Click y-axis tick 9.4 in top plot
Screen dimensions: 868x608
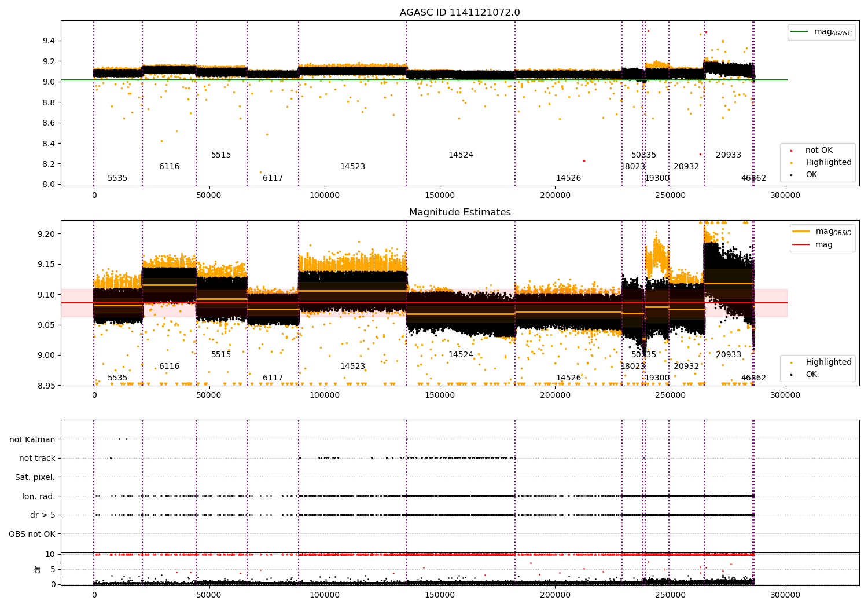click(x=48, y=41)
